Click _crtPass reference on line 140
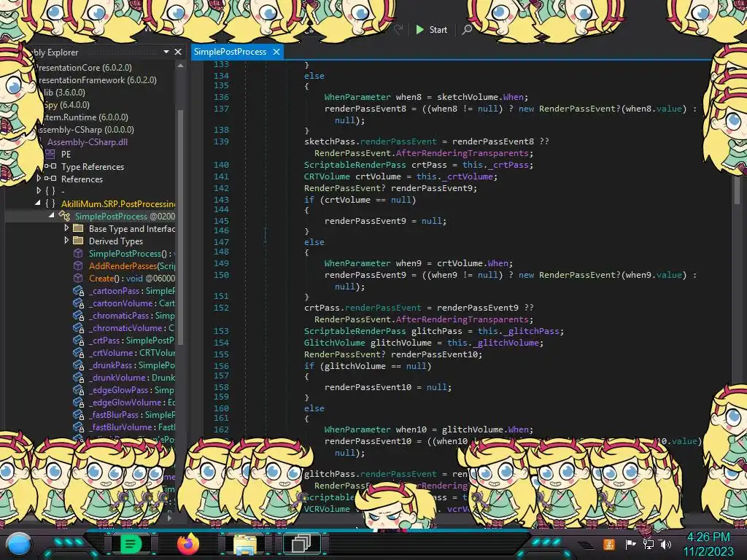 click(508, 165)
